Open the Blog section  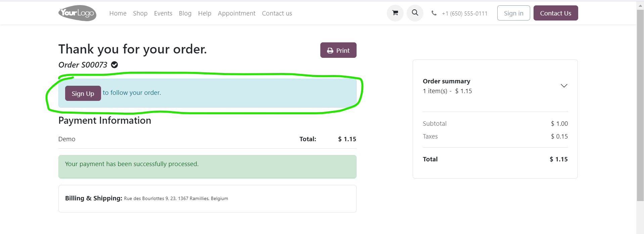(185, 13)
